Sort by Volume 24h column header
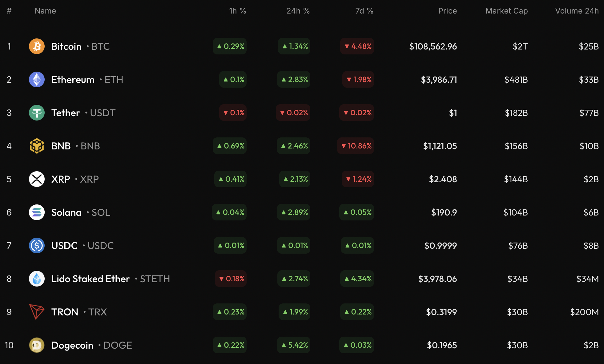The image size is (604, 364). pos(577,11)
